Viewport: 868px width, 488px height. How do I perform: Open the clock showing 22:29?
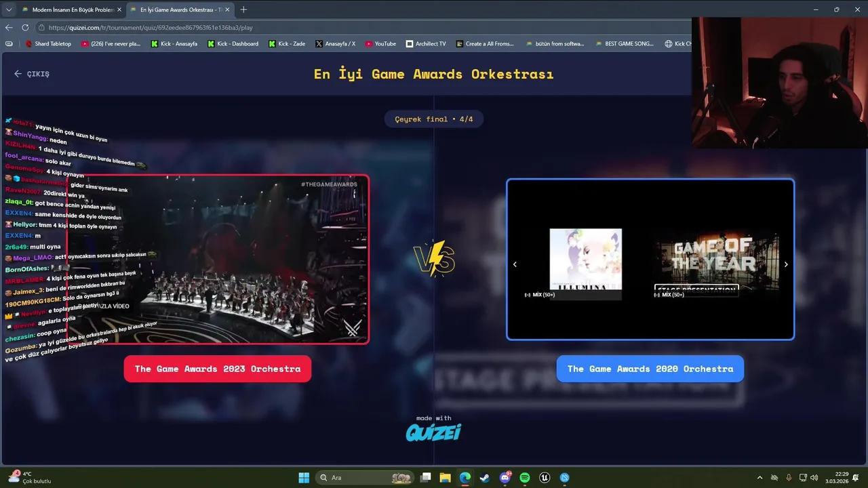tap(838, 478)
